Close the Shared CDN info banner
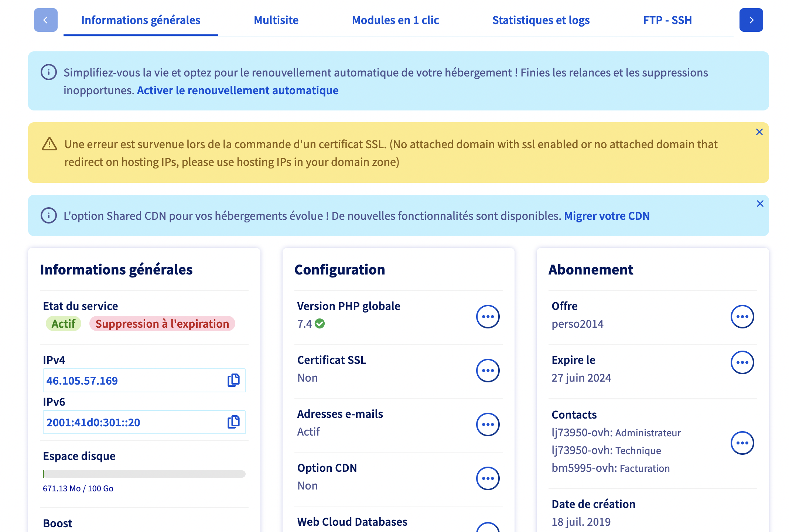The image size is (789, 532). point(760,204)
